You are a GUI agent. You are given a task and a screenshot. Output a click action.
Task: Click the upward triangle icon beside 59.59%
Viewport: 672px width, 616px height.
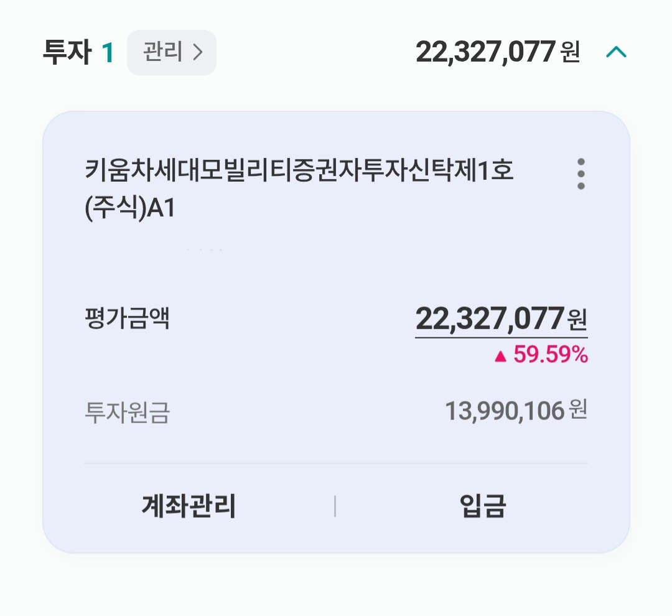[x=501, y=355]
